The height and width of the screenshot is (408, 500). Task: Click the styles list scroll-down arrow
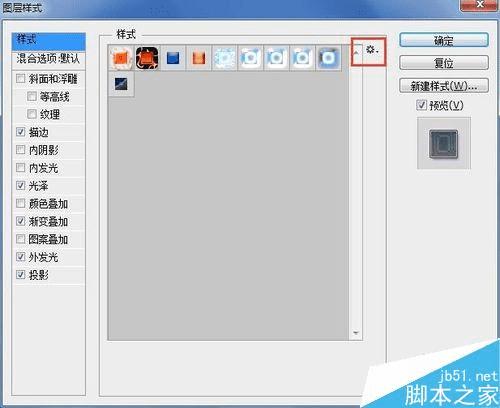(x=356, y=333)
